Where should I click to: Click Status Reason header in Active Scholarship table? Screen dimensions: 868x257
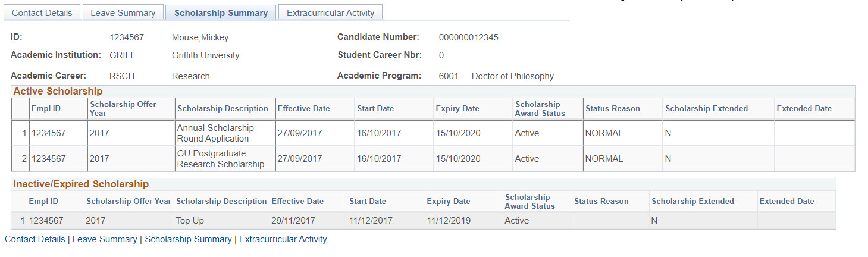pyautogui.click(x=613, y=109)
